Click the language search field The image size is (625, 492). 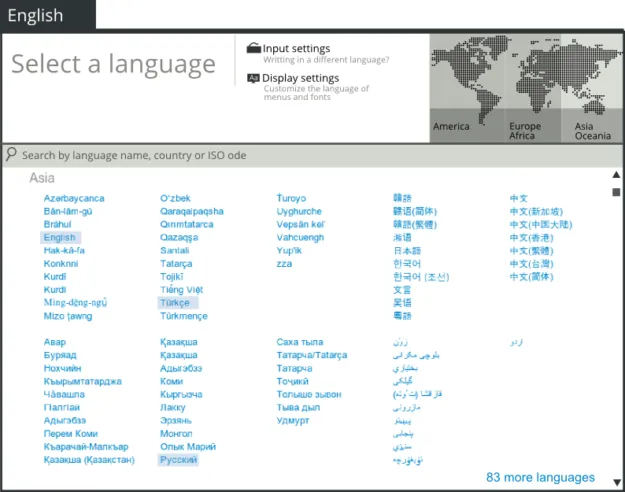312,155
